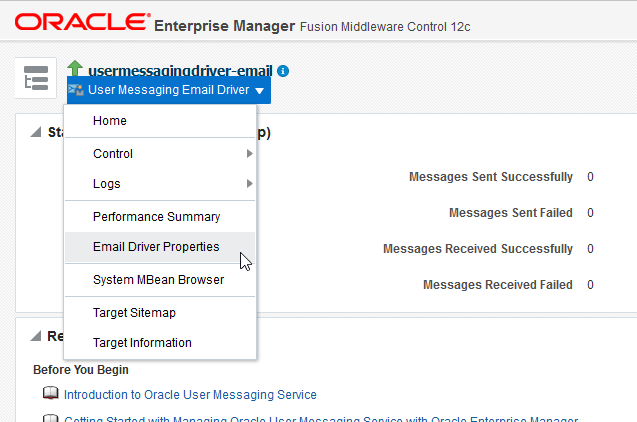Select Home from the menu

pyautogui.click(x=160, y=121)
